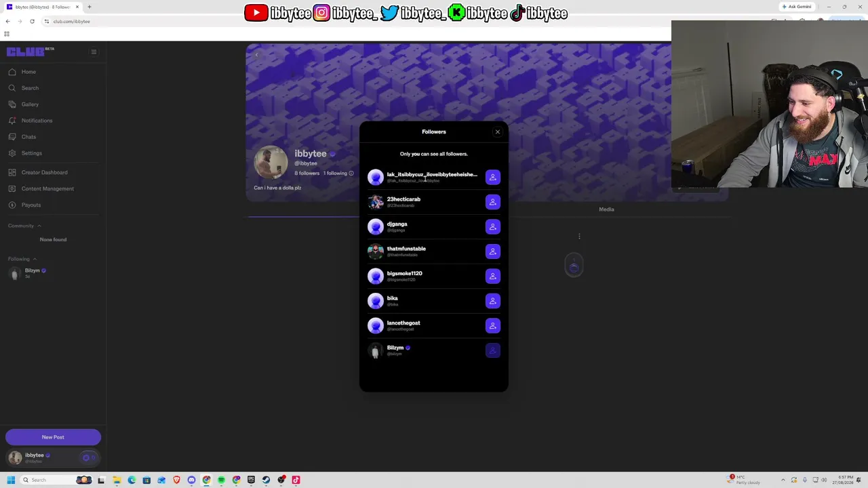Open the Windows Start menu
The image size is (868, 488).
tap(11, 480)
